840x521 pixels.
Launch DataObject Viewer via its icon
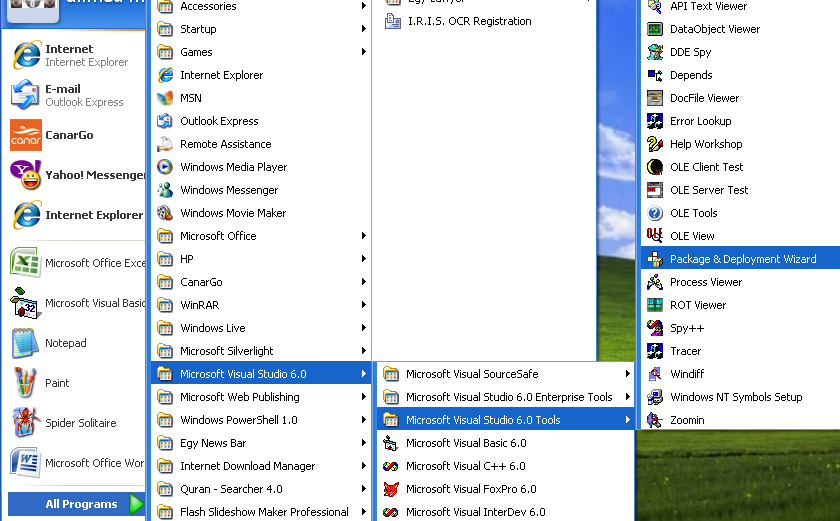(x=655, y=29)
